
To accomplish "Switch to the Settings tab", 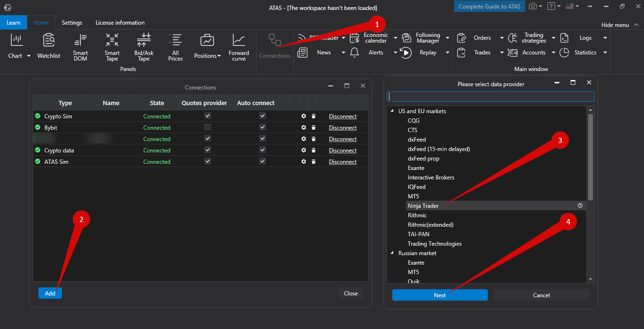I will [x=72, y=22].
